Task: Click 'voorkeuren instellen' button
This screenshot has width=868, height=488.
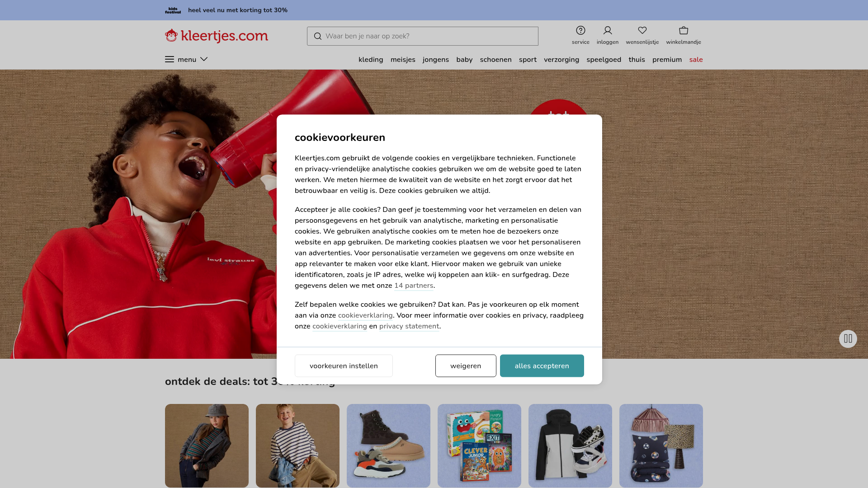Action: (344, 366)
